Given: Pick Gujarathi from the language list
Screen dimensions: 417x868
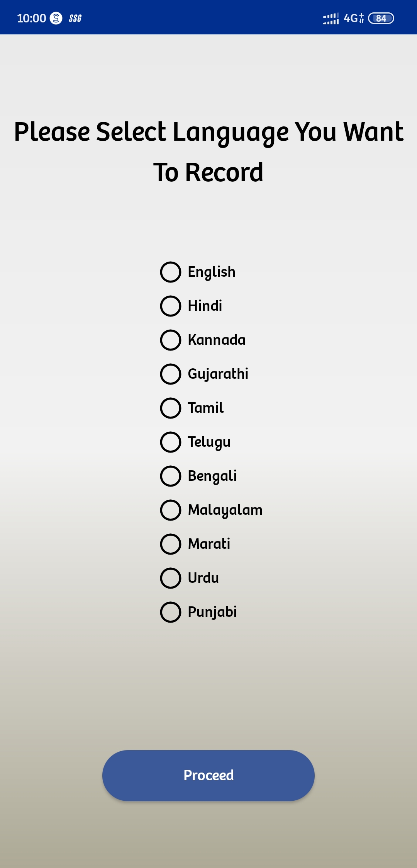Looking at the screenshot, I should (171, 374).
